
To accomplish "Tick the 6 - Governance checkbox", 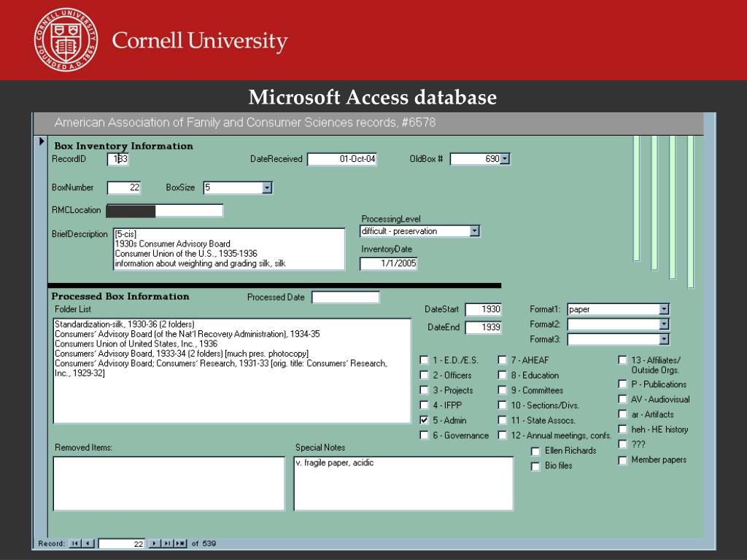I will [x=424, y=435].
